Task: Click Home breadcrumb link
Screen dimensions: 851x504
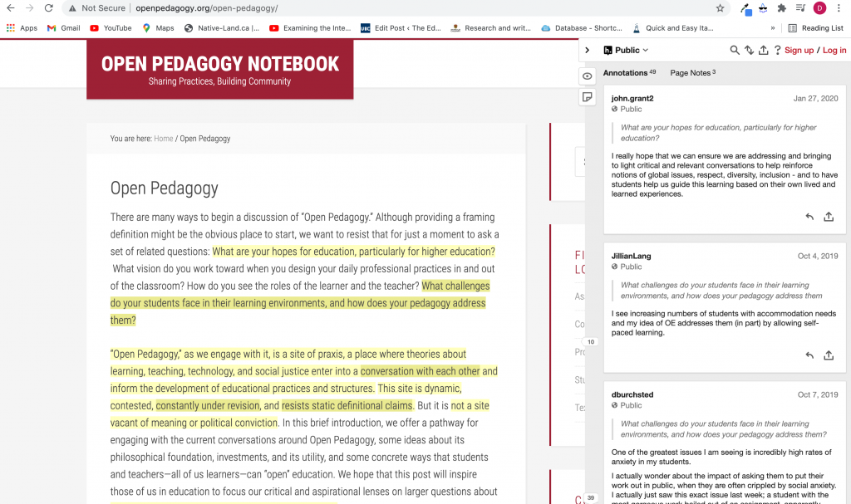Action: tap(164, 139)
